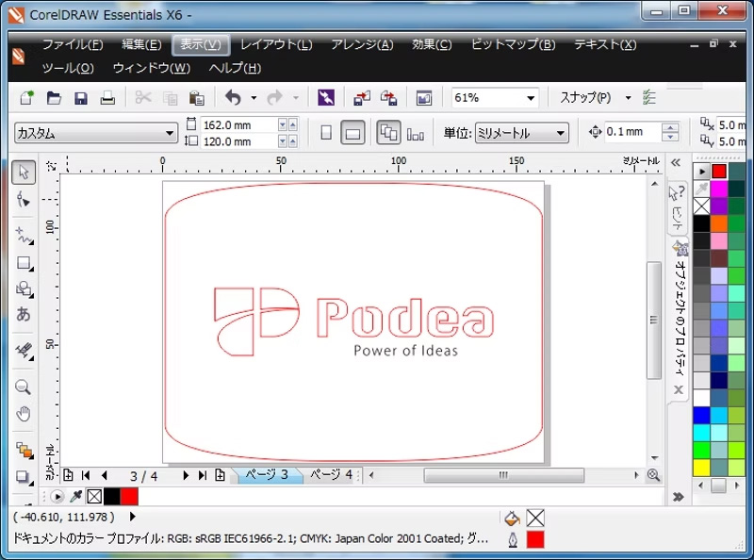
Task: Click the Save floppy disk icon
Action: tap(81, 98)
